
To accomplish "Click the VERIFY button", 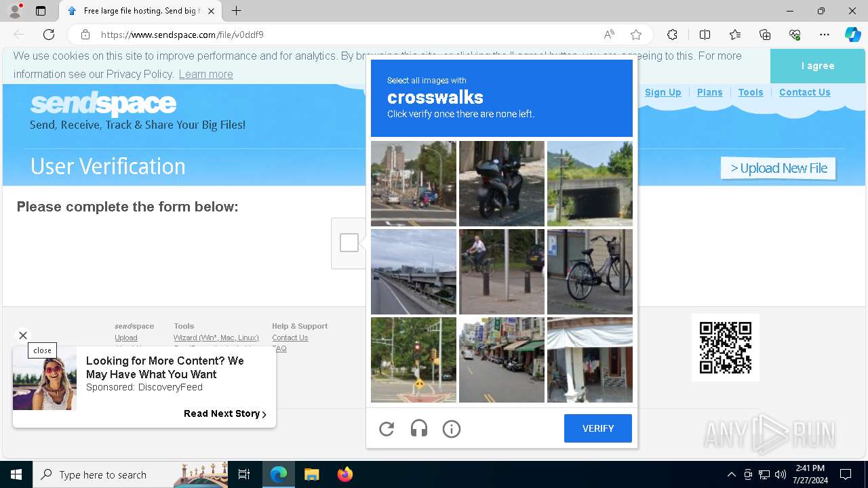I will [x=598, y=428].
